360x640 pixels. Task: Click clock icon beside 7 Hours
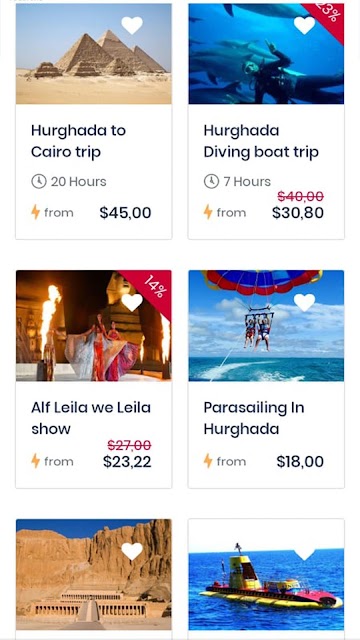211,181
